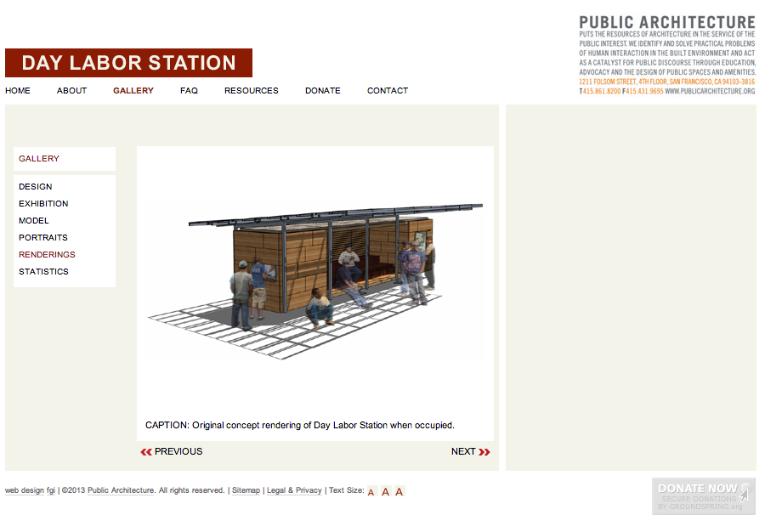Open the FAQ page in the top navigation

pos(189,91)
